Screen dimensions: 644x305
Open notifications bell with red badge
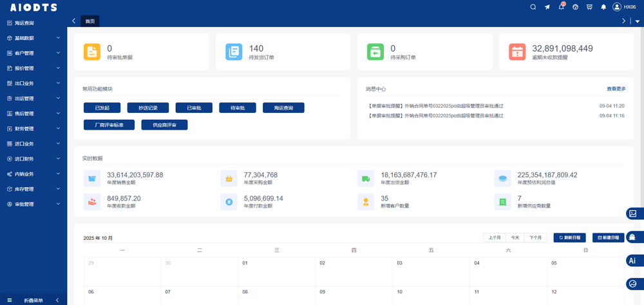(561, 7)
